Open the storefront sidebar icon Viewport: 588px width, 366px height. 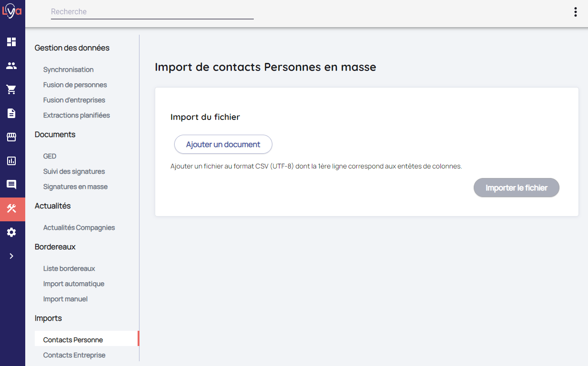click(11, 137)
